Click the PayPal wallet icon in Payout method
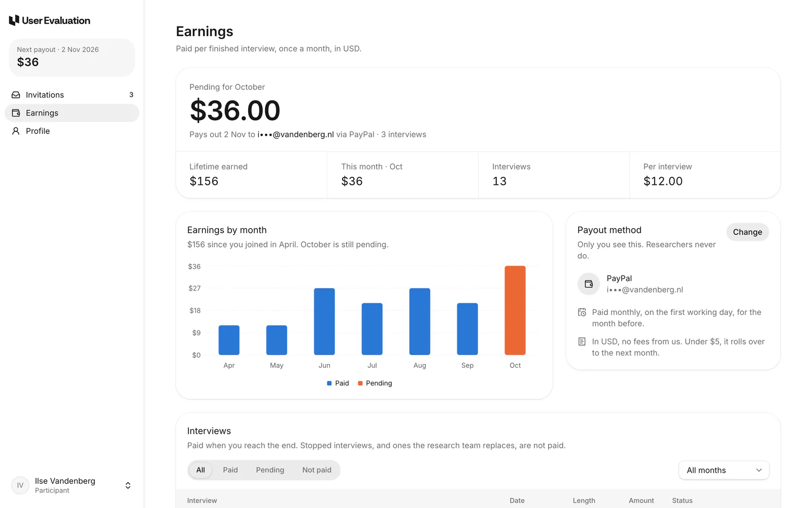The width and height of the screenshot is (812, 508). 589,284
